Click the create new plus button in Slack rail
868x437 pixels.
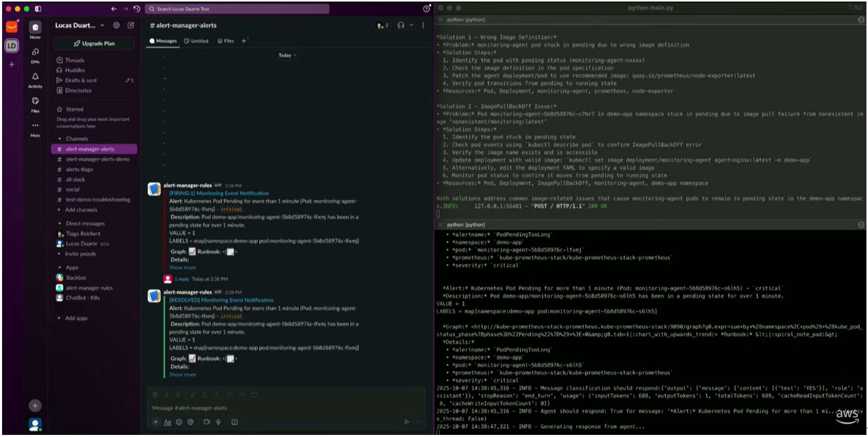point(35,405)
